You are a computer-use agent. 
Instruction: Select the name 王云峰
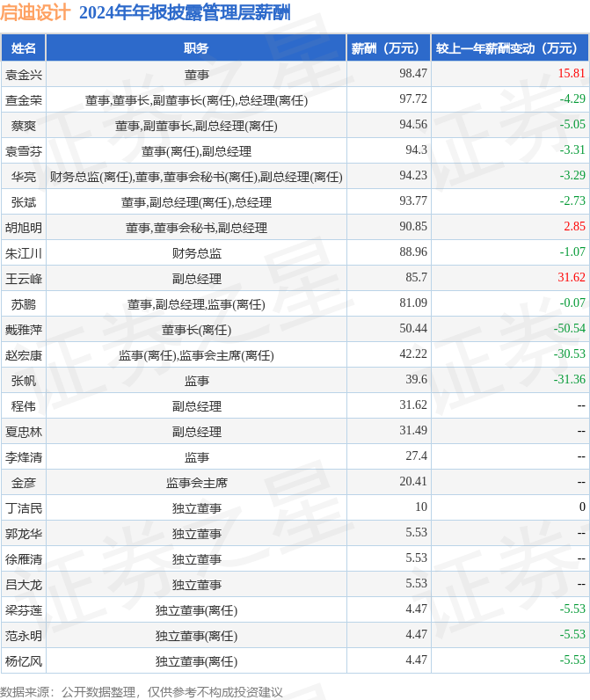(x=23, y=279)
